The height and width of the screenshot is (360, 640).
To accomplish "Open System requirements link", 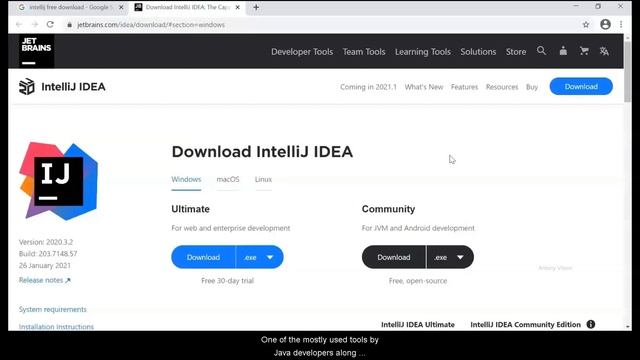I will click(x=53, y=309).
